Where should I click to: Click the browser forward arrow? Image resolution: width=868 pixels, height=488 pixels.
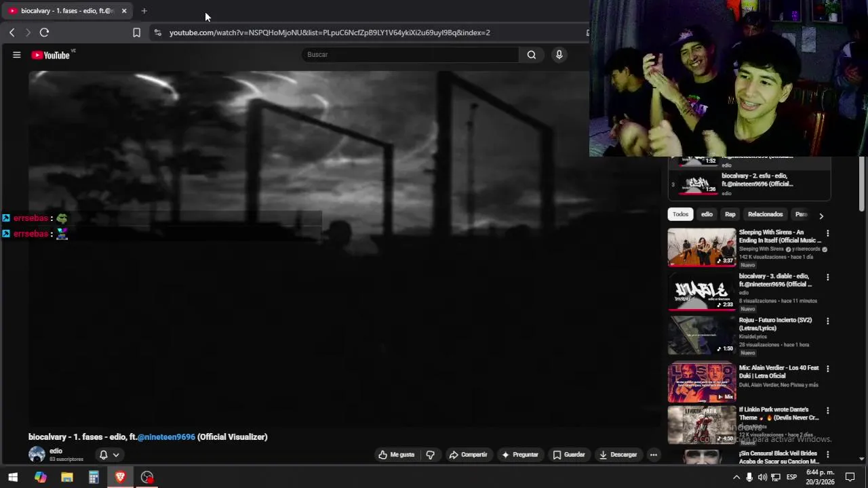point(28,33)
